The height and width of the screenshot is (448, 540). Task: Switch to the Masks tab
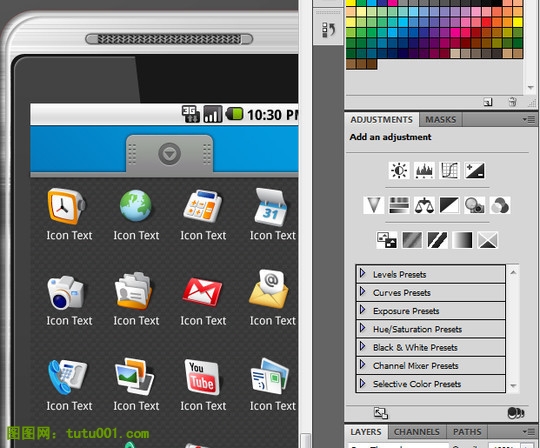tap(440, 119)
